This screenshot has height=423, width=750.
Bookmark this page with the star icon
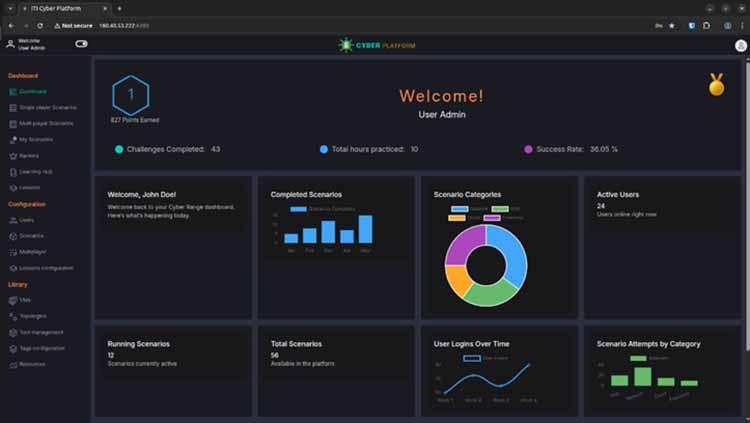coord(672,26)
